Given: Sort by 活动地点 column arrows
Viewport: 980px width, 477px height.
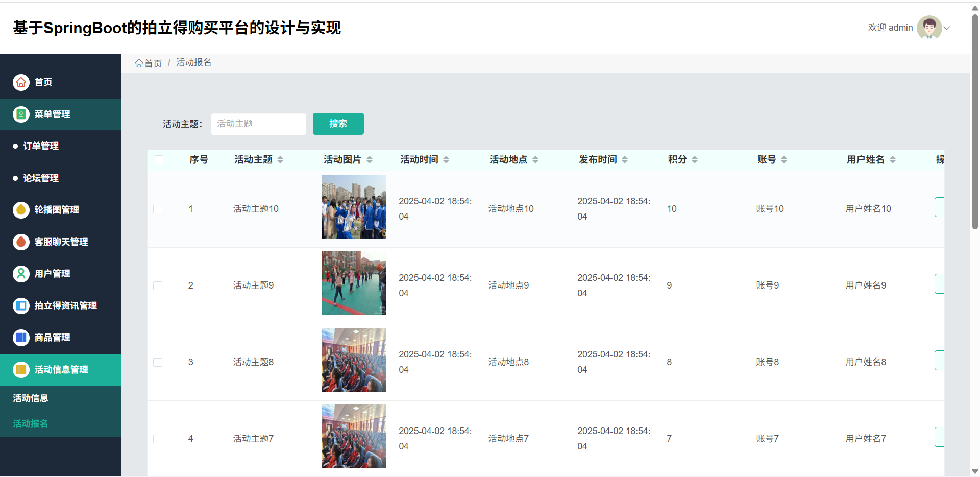Looking at the screenshot, I should pos(535,160).
